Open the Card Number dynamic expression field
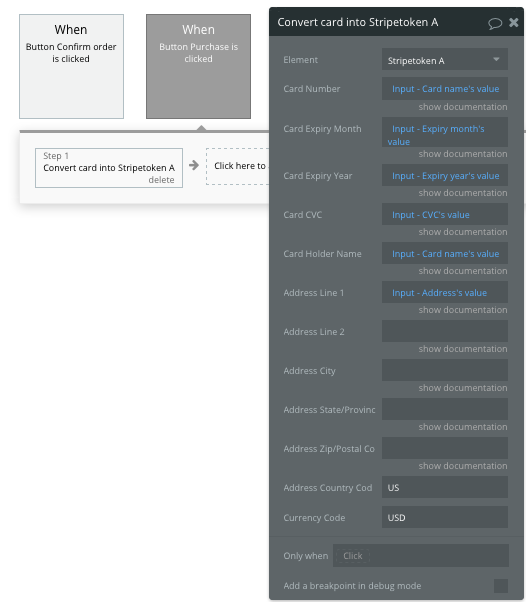 click(x=445, y=89)
